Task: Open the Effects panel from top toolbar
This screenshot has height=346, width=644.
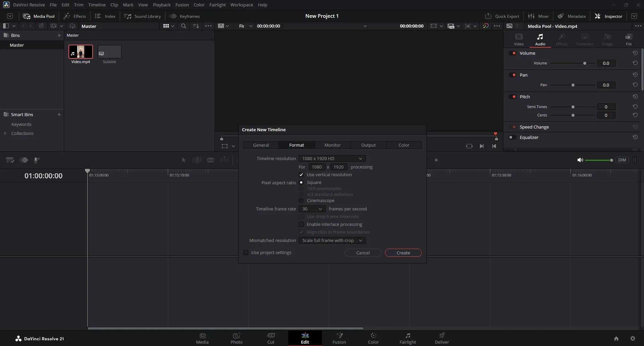Action: [75, 16]
